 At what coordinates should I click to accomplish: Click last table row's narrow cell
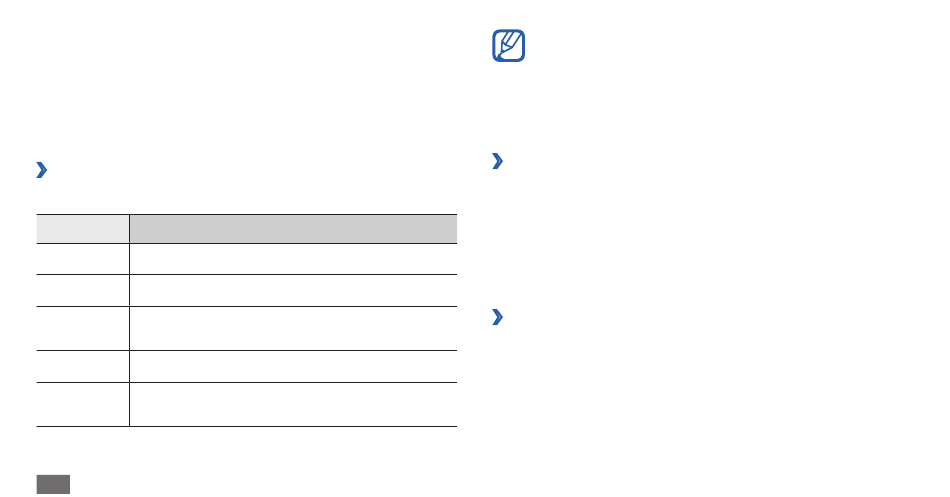(82, 404)
